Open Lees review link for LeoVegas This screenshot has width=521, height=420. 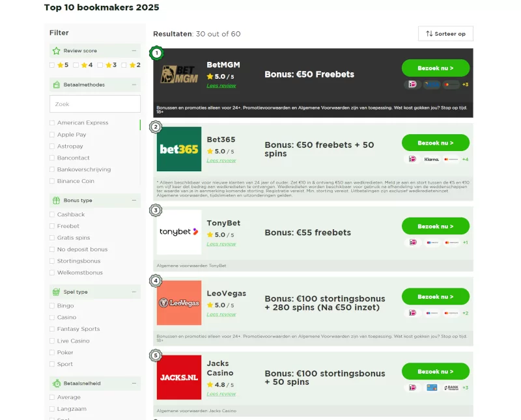[221, 315]
